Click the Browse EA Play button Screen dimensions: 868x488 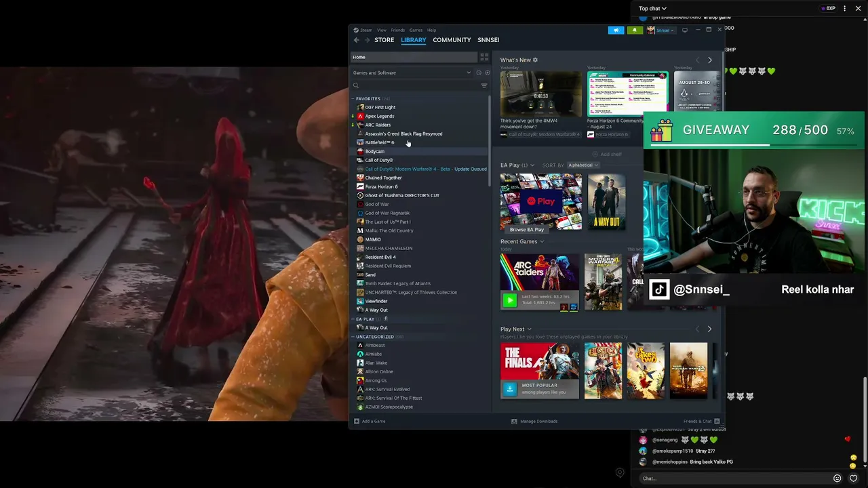tap(527, 230)
